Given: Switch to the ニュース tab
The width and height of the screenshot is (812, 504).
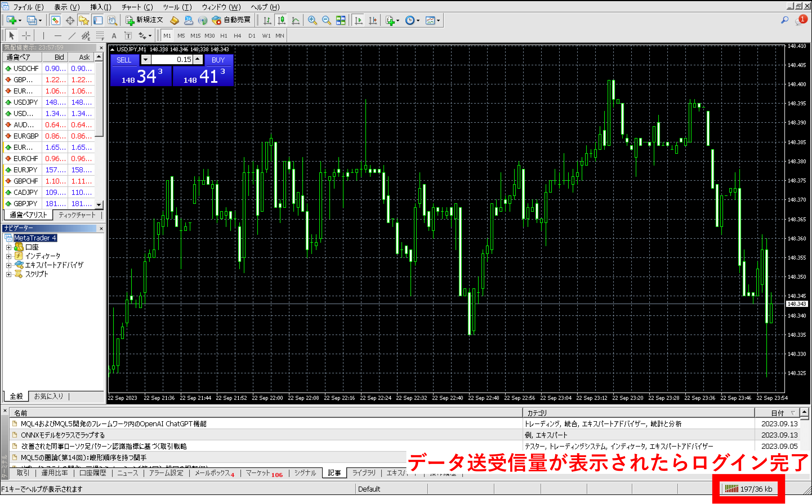Looking at the screenshot, I should click(x=127, y=473).
